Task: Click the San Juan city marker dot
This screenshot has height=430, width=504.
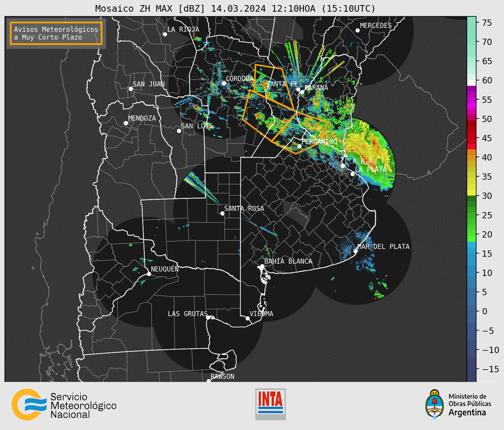Action: (x=131, y=89)
